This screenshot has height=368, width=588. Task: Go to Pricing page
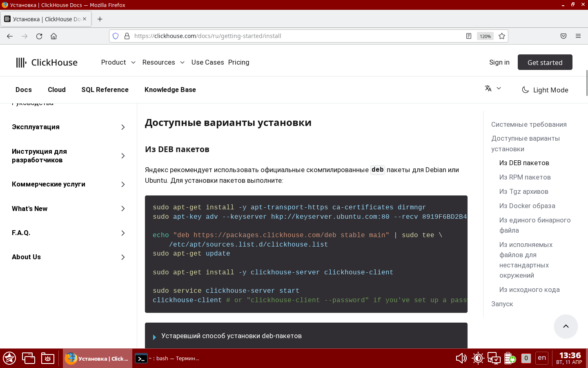pos(238,62)
